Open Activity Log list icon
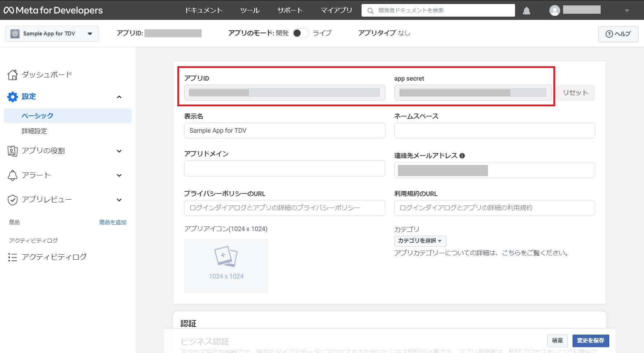 [13, 257]
